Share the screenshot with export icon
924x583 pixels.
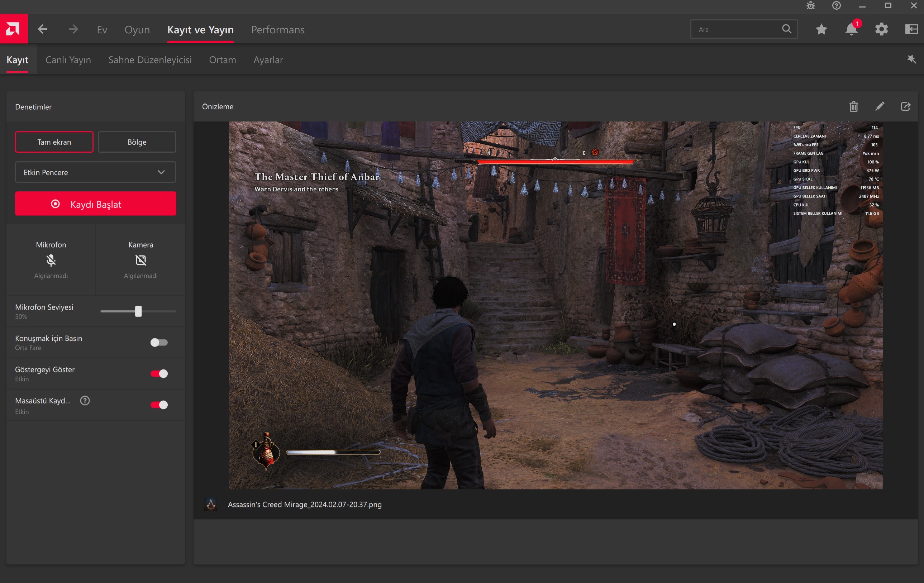pos(906,106)
